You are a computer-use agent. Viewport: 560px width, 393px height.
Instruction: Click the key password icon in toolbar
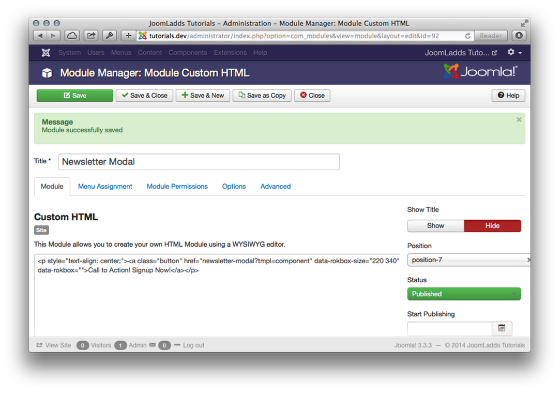tap(110, 36)
